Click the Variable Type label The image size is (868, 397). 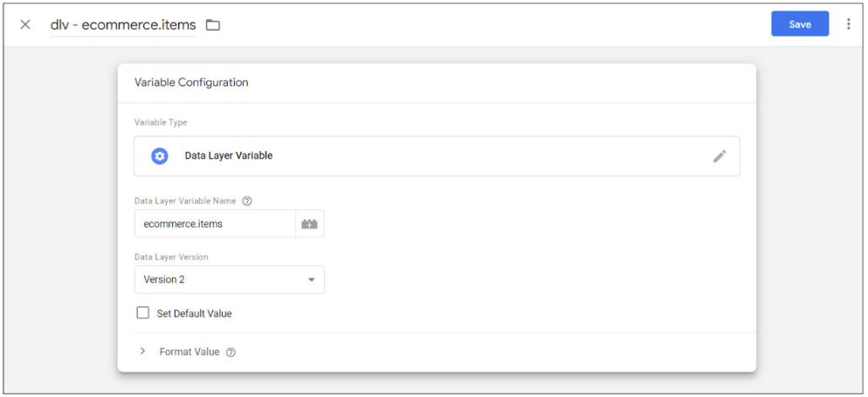[x=161, y=122]
